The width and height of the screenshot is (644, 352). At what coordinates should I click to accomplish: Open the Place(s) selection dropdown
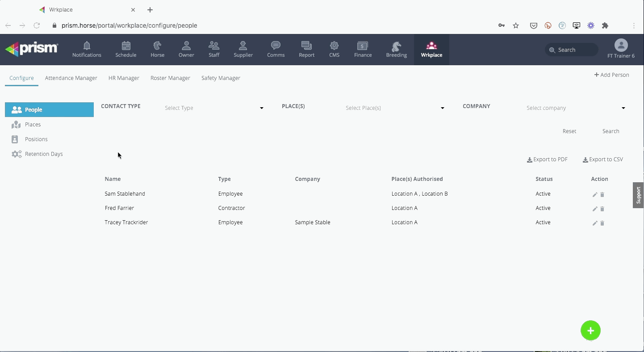coord(395,108)
